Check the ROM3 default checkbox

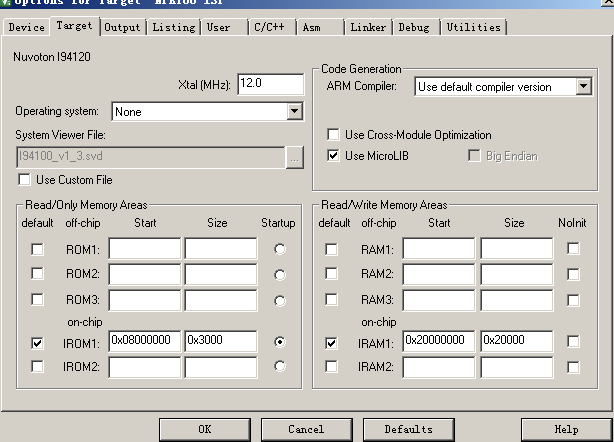(37, 299)
